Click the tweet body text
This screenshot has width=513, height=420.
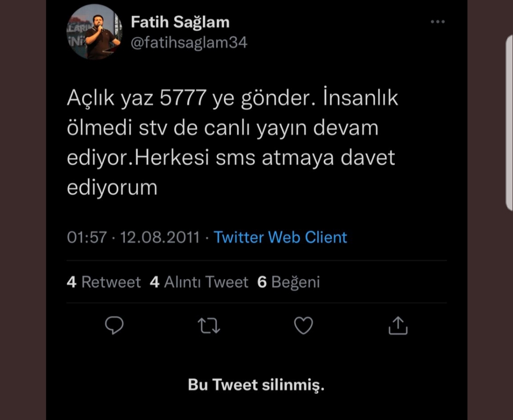pyautogui.click(x=232, y=142)
